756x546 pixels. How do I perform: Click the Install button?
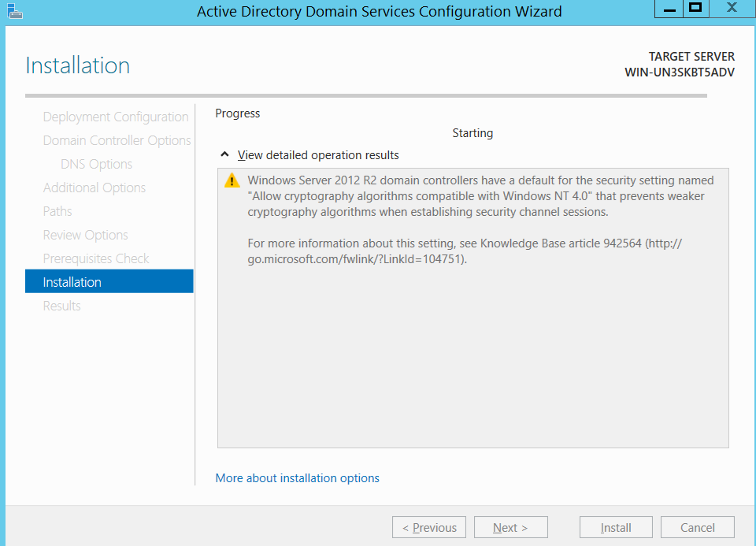(616, 527)
